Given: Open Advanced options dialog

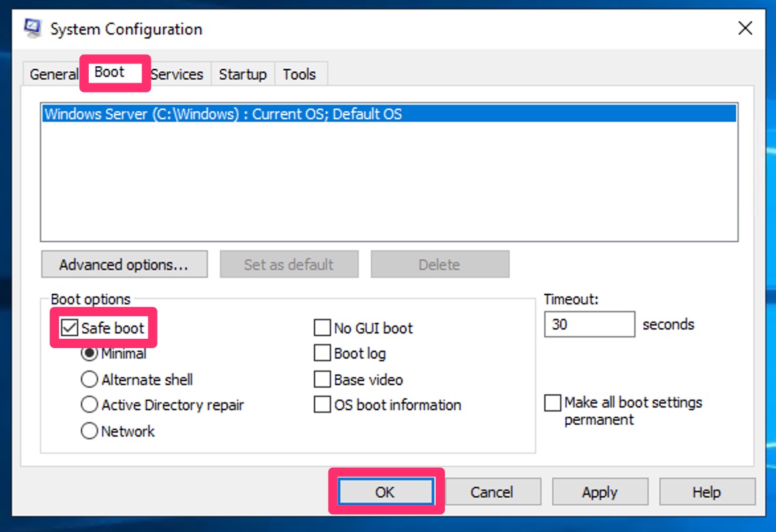Looking at the screenshot, I should click(x=124, y=264).
